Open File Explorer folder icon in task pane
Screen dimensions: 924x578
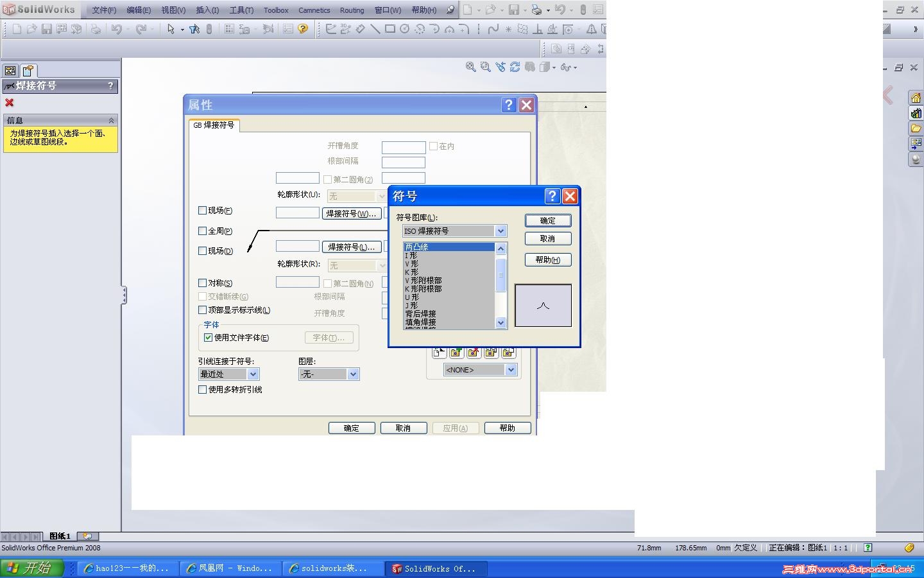point(916,128)
